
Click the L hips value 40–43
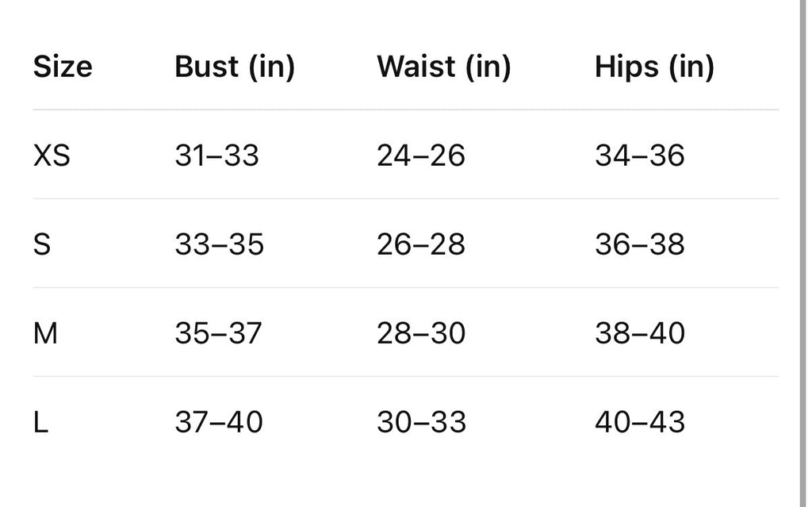(x=640, y=422)
